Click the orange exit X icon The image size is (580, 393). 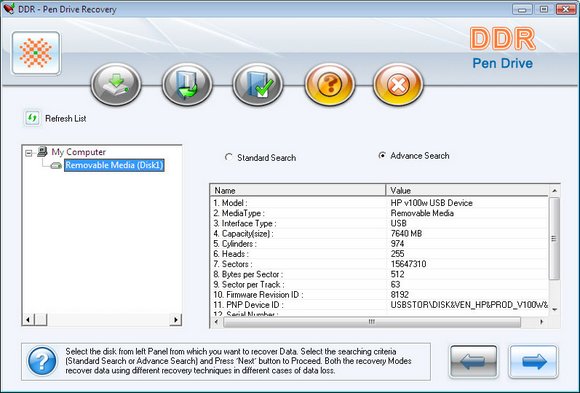(x=398, y=84)
